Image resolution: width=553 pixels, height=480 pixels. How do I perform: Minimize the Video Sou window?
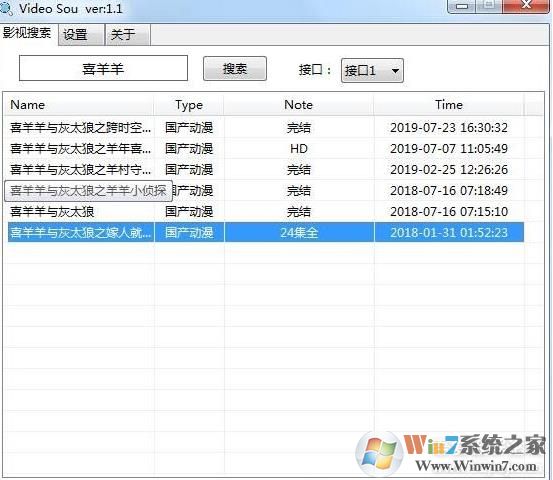(x=462, y=6)
